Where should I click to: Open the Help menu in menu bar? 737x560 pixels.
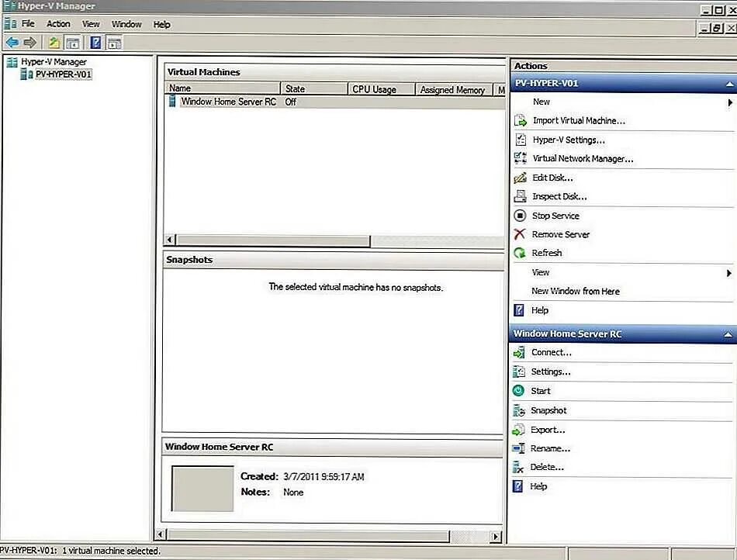point(161,24)
